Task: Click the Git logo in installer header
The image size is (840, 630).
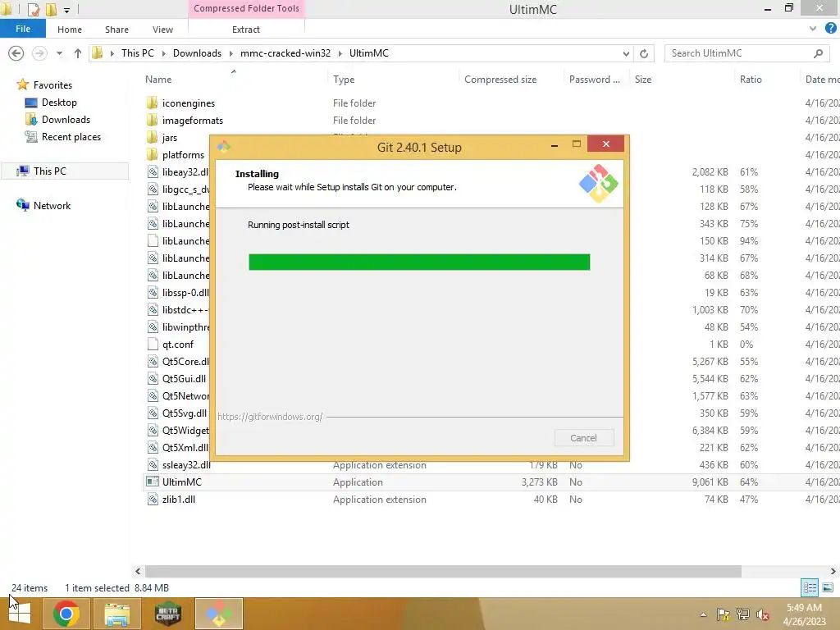Action: click(x=598, y=183)
